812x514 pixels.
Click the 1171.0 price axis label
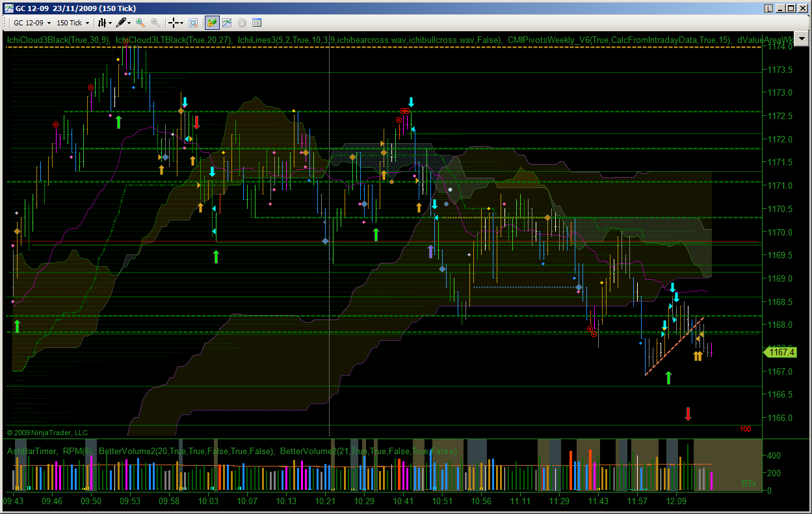(780, 186)
